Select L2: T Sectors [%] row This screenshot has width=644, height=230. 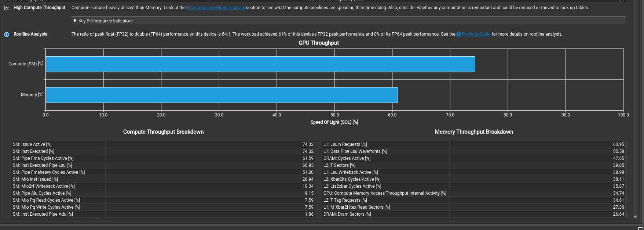[474, 165]
